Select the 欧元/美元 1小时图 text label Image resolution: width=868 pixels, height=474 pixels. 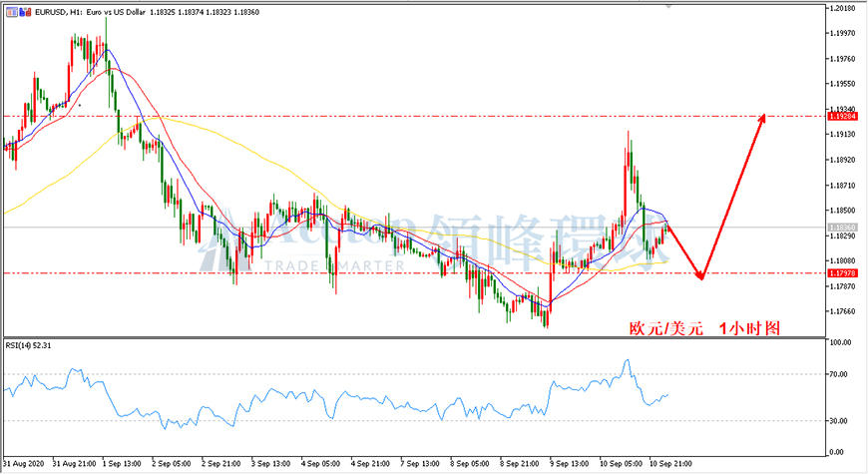click(704, 328)
